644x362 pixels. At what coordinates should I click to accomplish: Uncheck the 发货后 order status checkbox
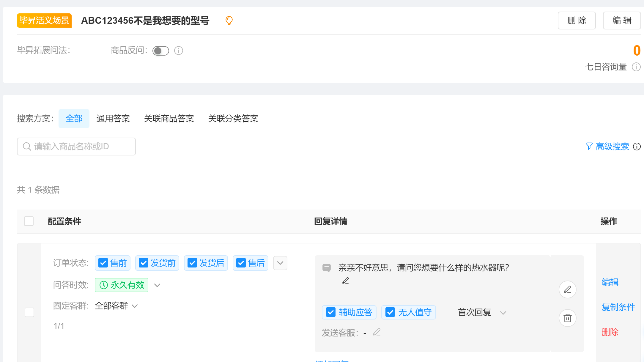(192, 263)
